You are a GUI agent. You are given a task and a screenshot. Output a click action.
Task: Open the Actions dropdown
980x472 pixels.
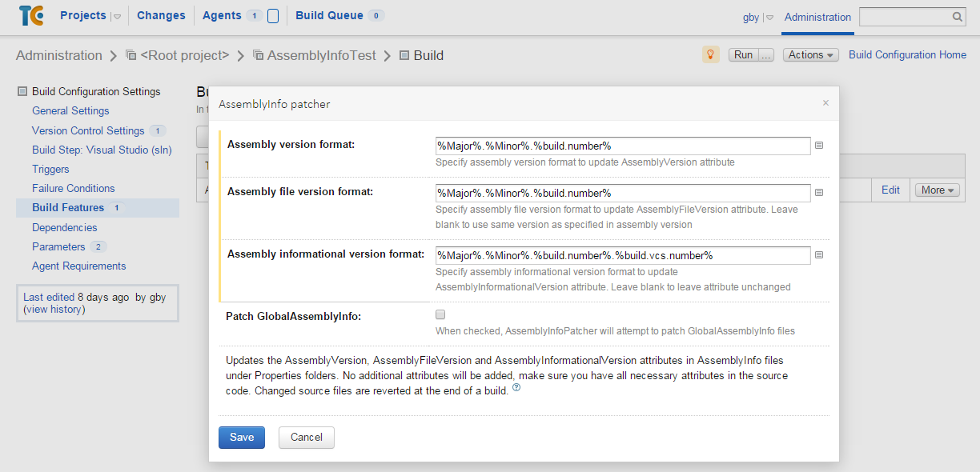(810, 55)
